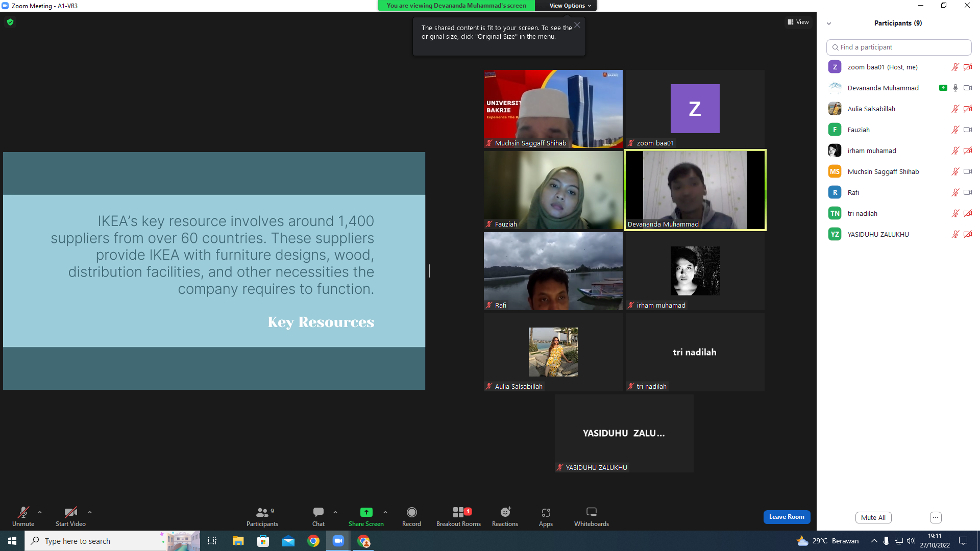Viewport: 980px width, 551px height.
Task: Open the Chat panel
Action: pyautogui.click(x=318, y=516)
